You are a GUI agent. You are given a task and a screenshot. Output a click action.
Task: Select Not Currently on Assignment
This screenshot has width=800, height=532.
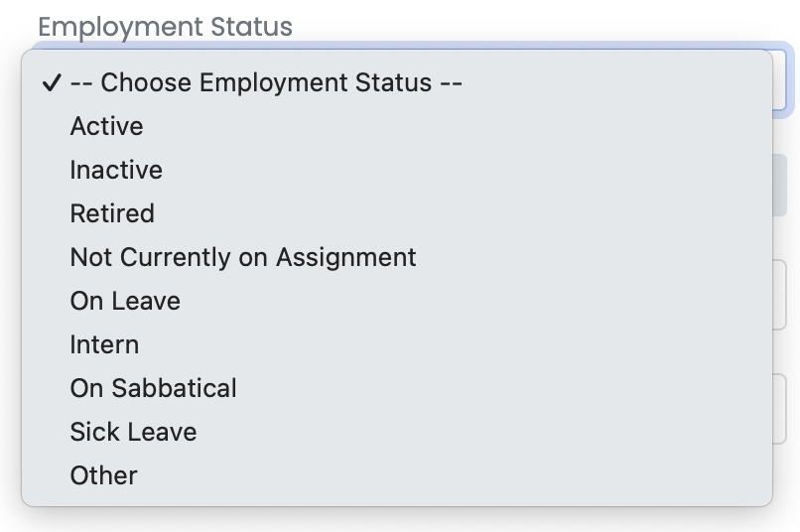[x=243, y=257]
